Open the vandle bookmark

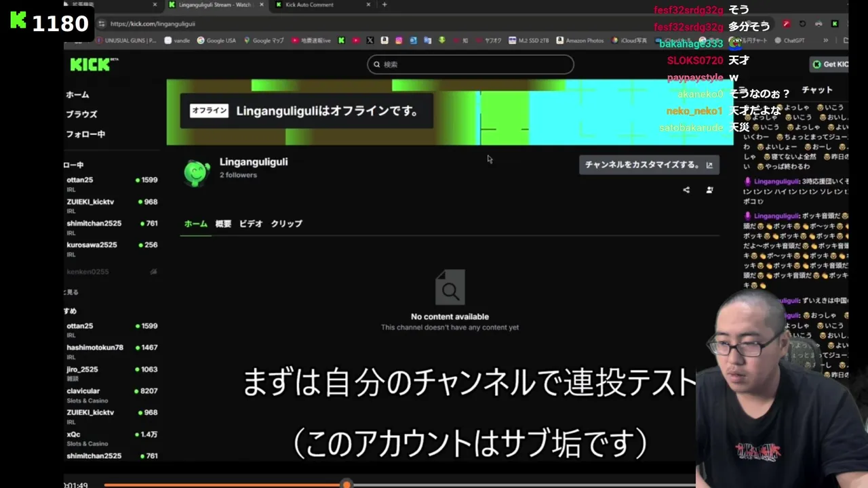(178, 41)
